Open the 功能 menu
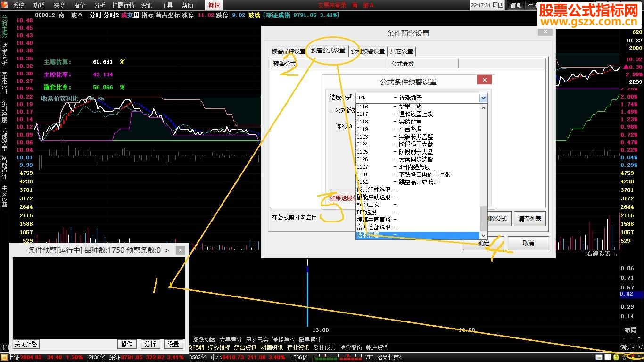The height and width of the screenshot is (362, 644). point(39,6)
